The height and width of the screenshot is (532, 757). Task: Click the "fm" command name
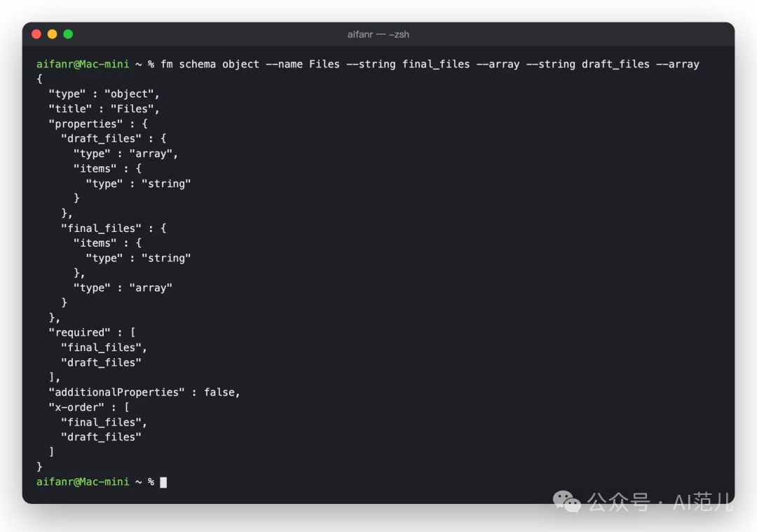point(167,64)
